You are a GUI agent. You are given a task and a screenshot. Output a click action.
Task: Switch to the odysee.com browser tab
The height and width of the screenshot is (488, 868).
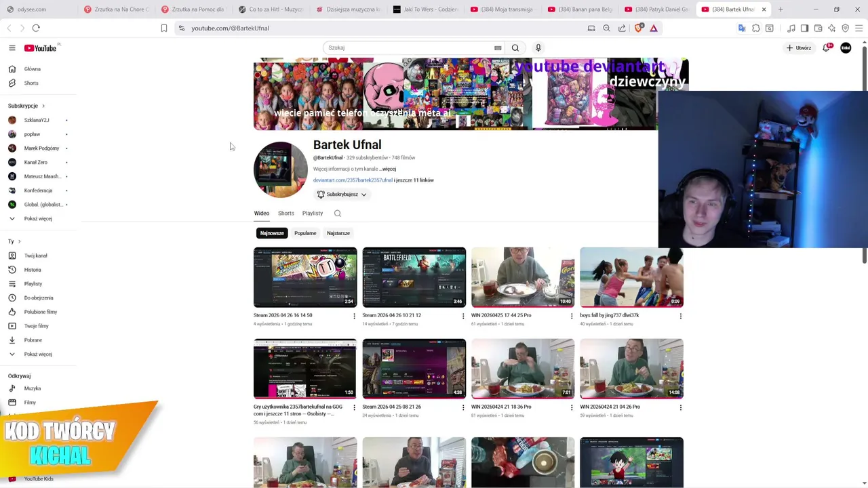[39, 9]
